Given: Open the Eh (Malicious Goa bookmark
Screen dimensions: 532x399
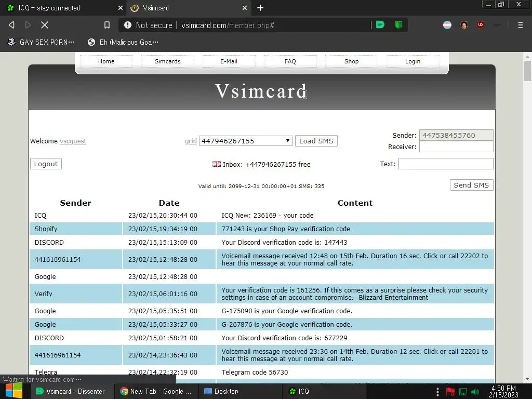Looking at the screenshot, I should [123, 42].
